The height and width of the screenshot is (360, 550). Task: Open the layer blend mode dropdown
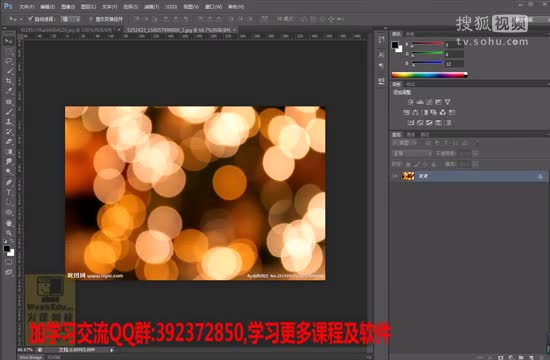pyautogui.click(x=411, y=153)
